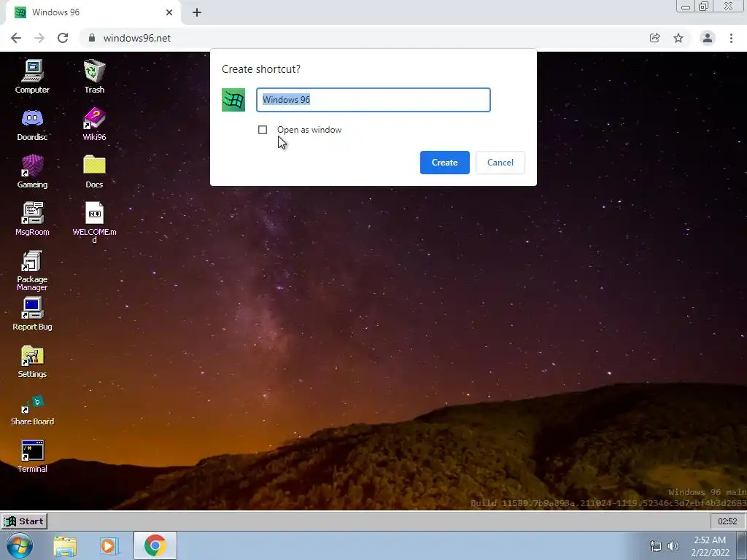Launch the MsgRoom icon
The height and width of the screenshot is (560, 747).
[32, 219]
